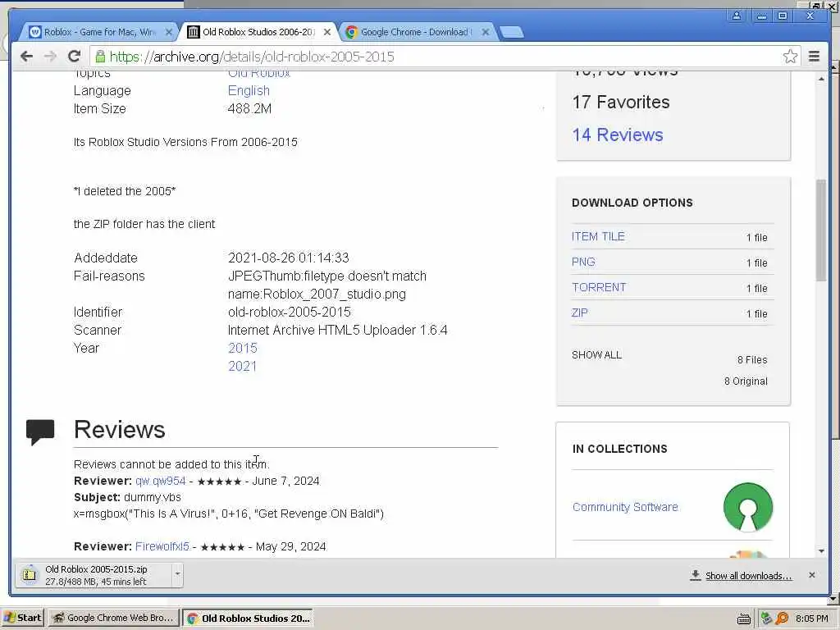Image resolution: width=840 pixels, height=630 pixels.
Task: Click the identifier value old-roblox-2005-2015
Action: [290, 312]
